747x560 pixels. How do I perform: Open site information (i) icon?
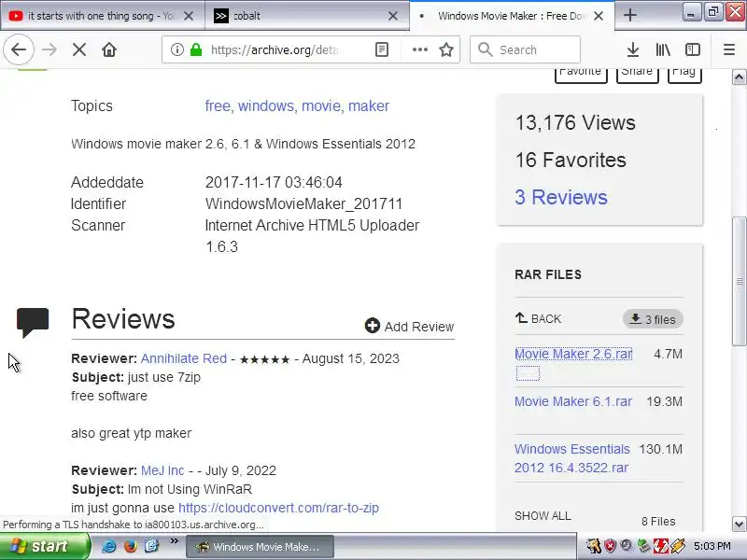[x=176, y=49]
